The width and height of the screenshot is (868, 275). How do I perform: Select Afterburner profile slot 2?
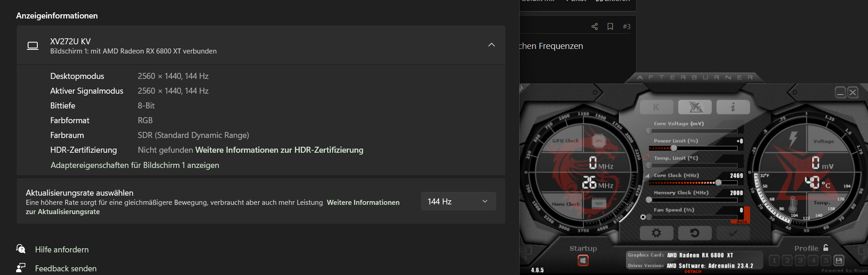click(787, 261)
